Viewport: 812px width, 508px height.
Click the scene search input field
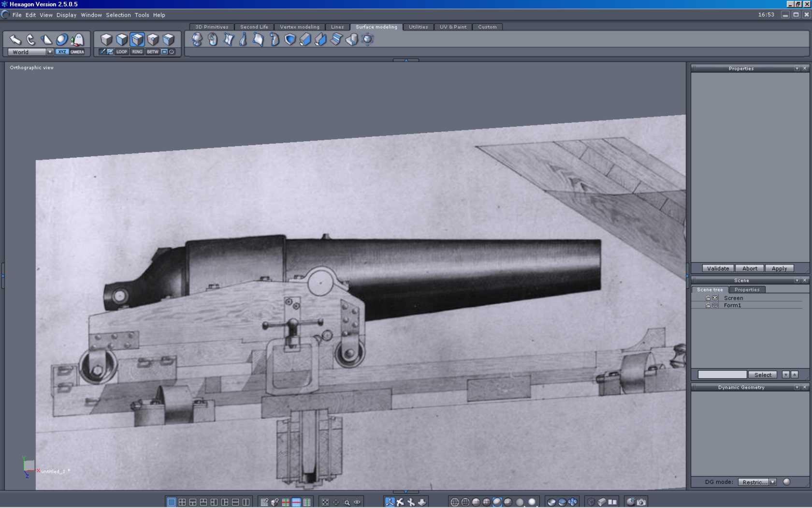(722, 374)
